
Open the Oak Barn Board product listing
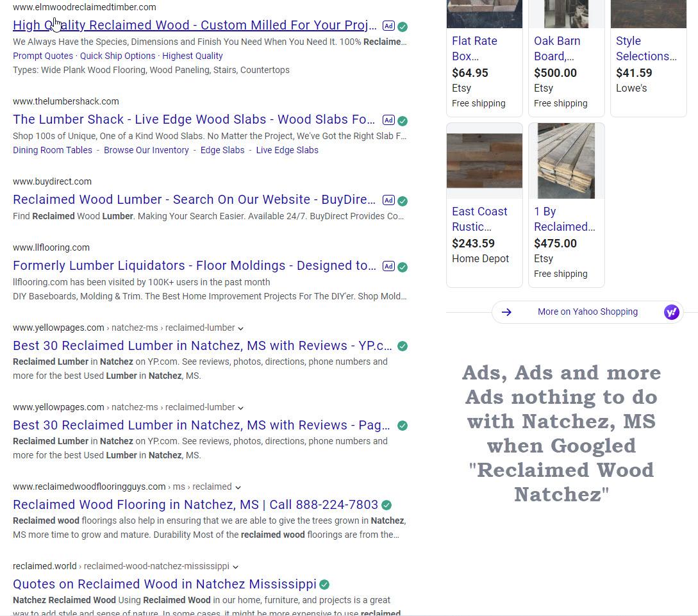[x=557, y=49]
